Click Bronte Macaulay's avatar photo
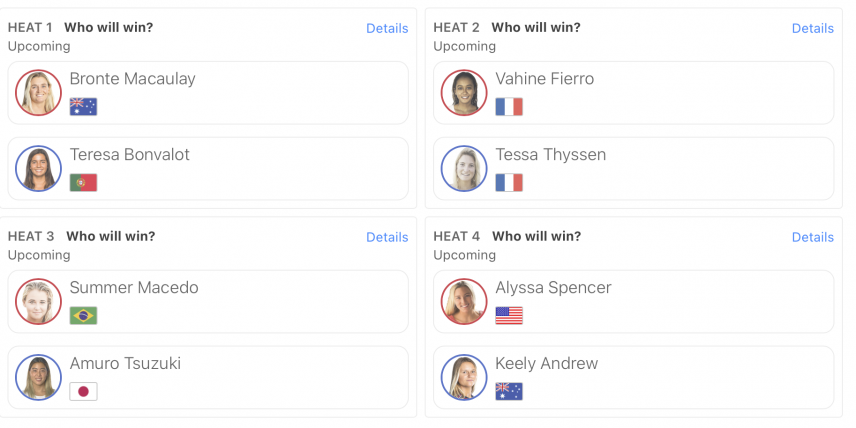Image resolution: width=856 pixels, height=428 pixels. click(38, 93)
